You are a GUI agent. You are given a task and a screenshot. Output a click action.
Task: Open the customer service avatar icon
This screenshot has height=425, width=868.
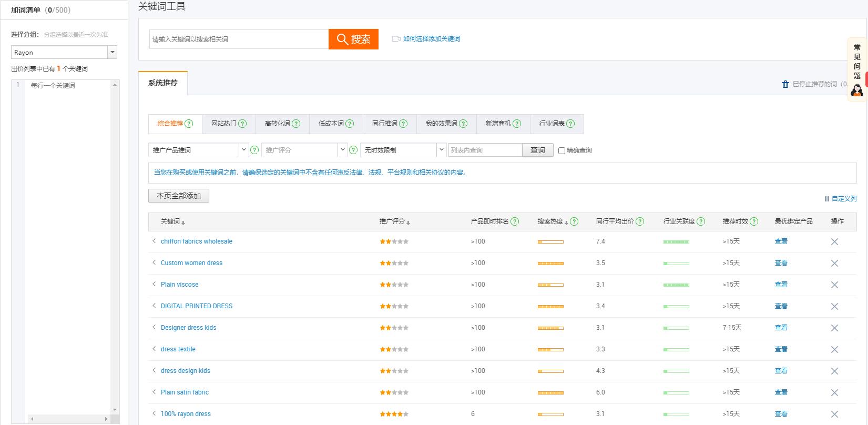pos(857,90)
